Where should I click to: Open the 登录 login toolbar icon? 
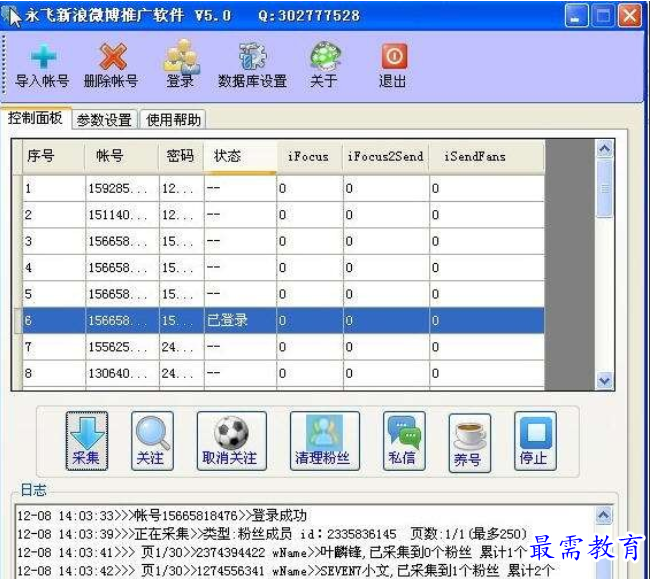pos(181,64)
